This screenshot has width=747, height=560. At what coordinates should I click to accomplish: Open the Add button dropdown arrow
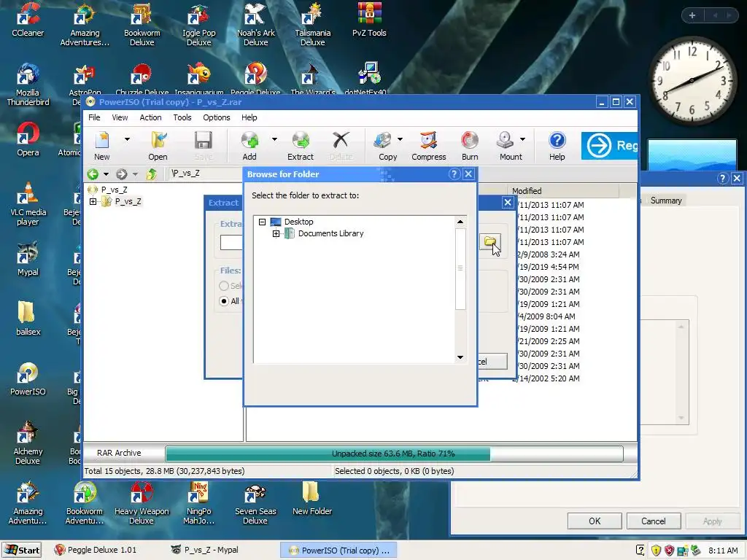click(274, 139)
